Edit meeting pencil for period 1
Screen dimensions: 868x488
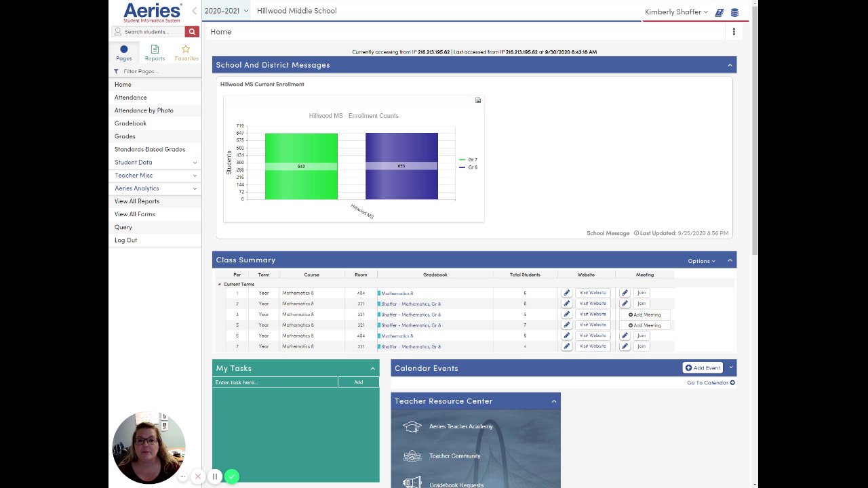(x=625, y=293)
